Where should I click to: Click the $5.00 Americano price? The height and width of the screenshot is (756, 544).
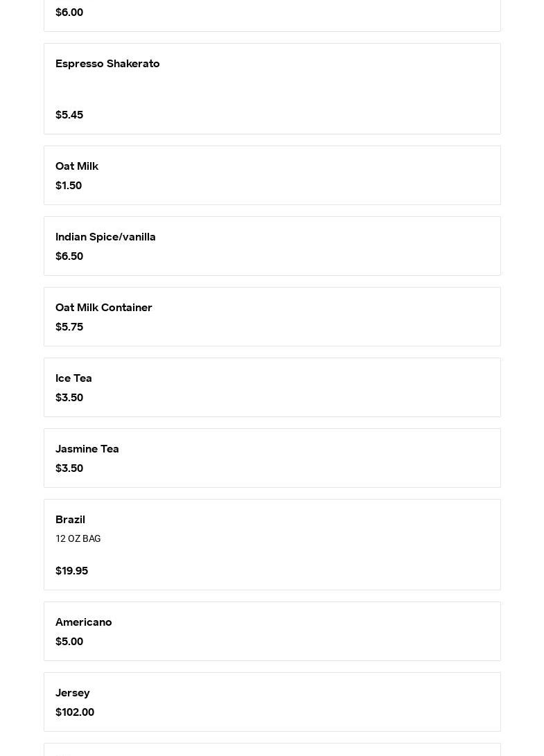(x=69, y=642)
